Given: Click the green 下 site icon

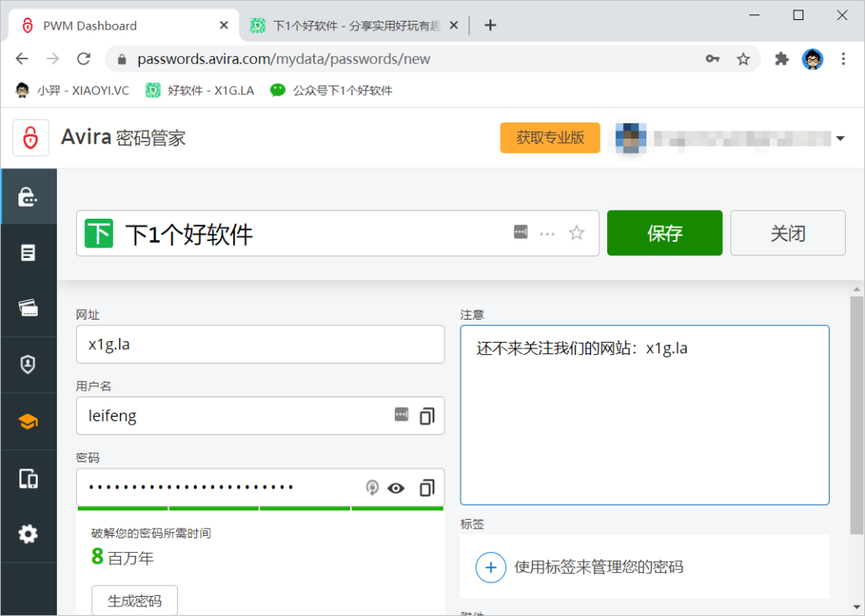Looking at the screenshot, I should [x=99, y=233].
